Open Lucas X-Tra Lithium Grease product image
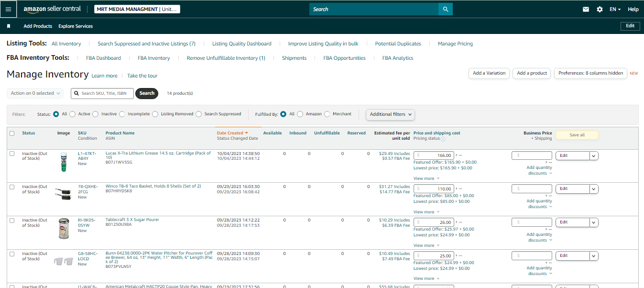The height and width of the screenshot is (288, 644). [x=64, y=162]
